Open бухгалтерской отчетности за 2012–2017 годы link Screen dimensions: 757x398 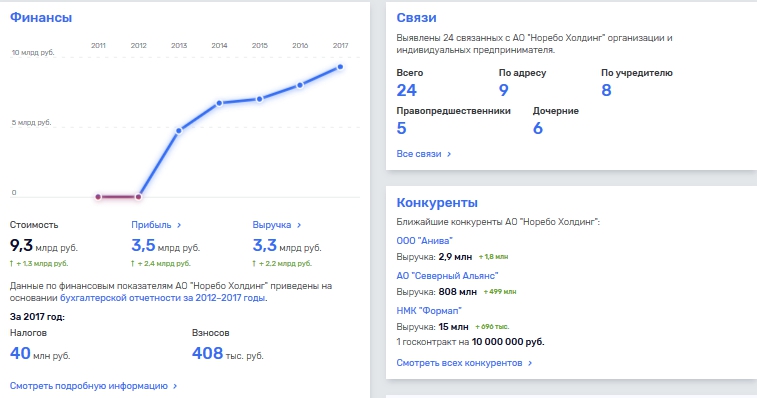coord(163,298)
